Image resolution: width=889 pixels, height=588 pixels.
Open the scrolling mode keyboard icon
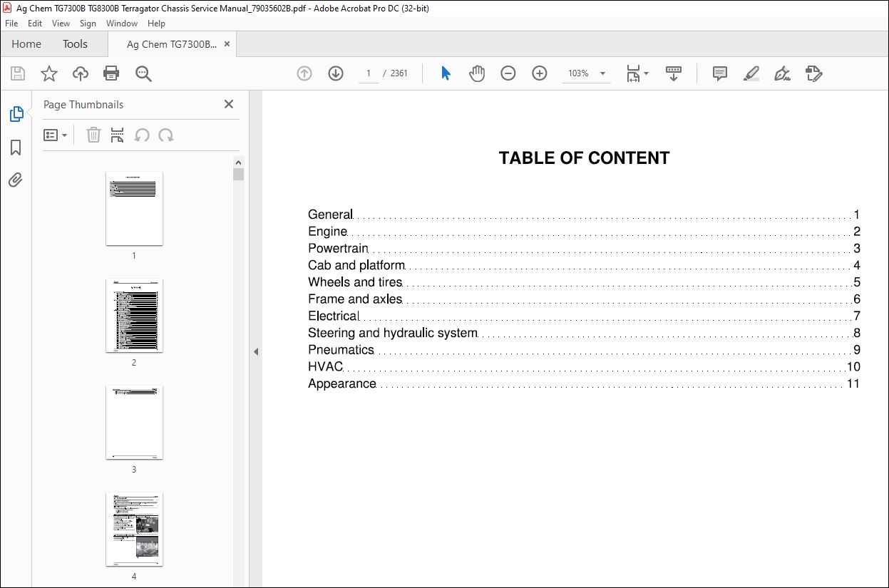click(x=674, y=73)
